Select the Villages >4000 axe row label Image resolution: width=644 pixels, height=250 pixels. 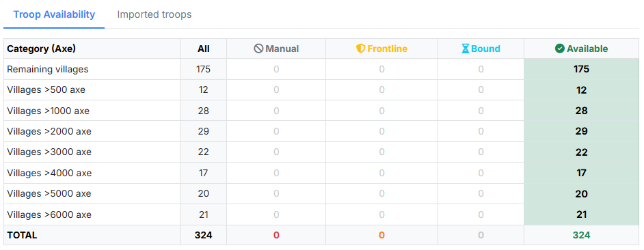point(49,173)
